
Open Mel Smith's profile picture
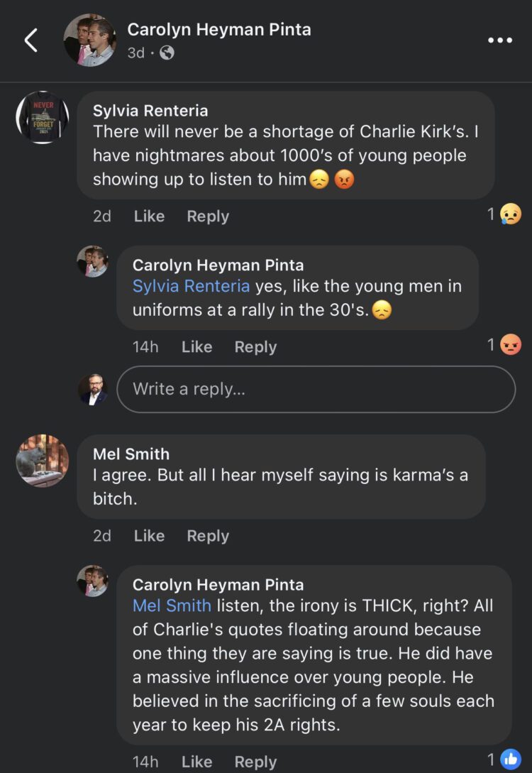pos(43,461)
